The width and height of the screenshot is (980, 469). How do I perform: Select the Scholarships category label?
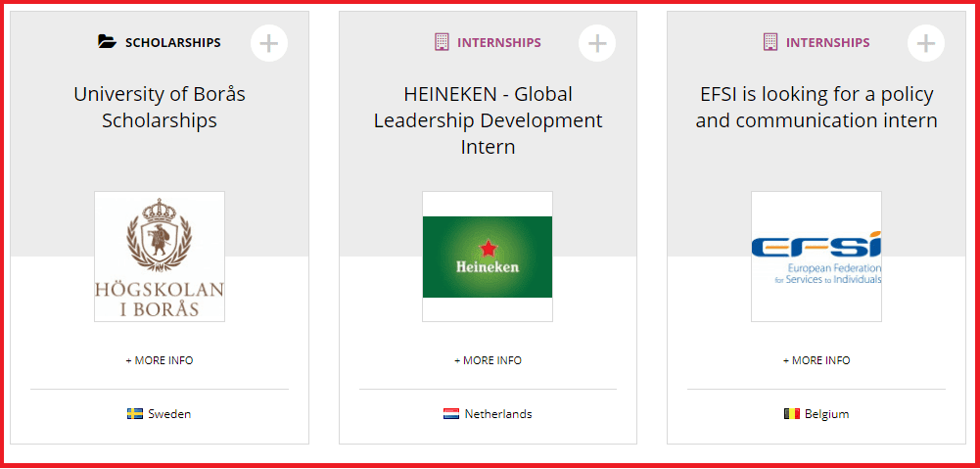pos(172,43)
